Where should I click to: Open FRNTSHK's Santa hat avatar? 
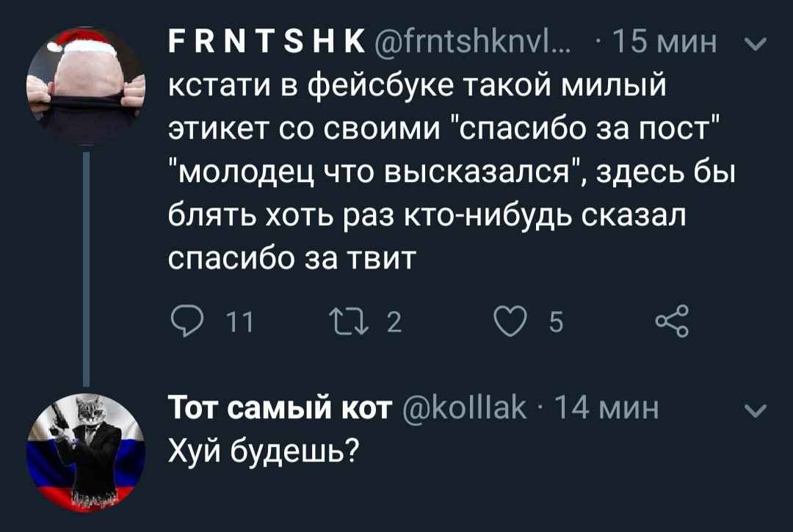pos(86,87)
